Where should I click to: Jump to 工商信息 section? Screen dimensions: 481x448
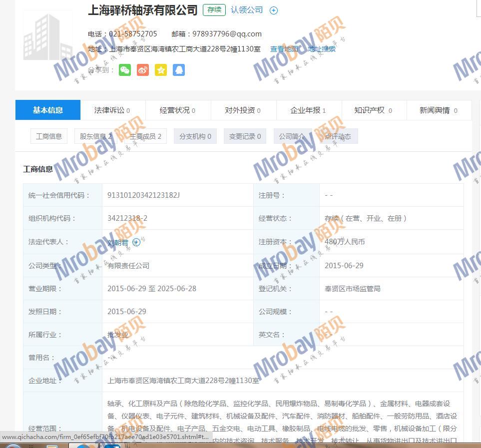(49, 136)
